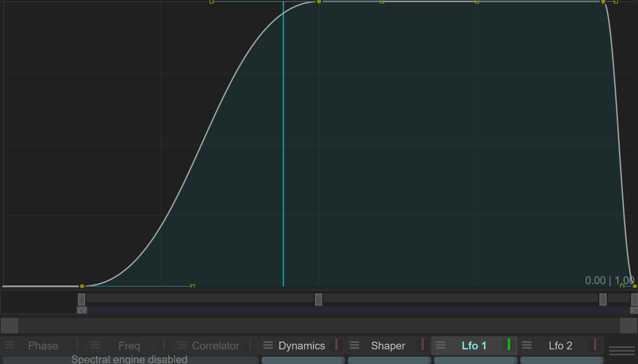
Task: Open the hamburger menu beside Phase
Action: coord(9,345)
